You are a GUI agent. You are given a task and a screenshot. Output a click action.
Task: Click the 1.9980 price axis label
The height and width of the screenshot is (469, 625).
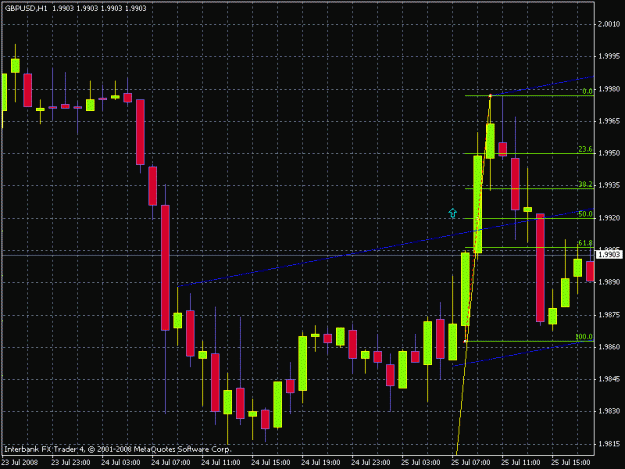(609, 89)
